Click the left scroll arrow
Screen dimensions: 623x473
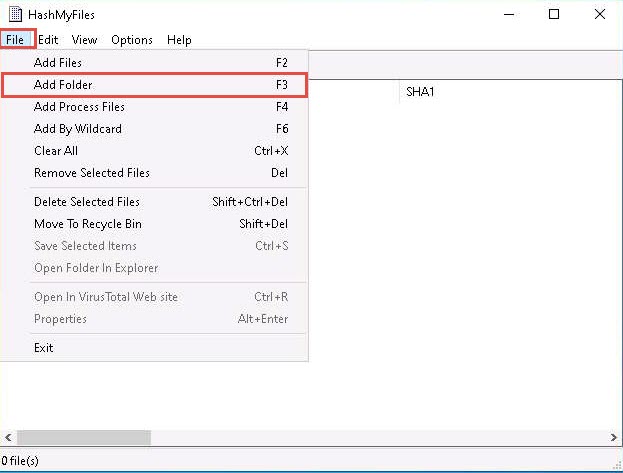coord(8,438)
